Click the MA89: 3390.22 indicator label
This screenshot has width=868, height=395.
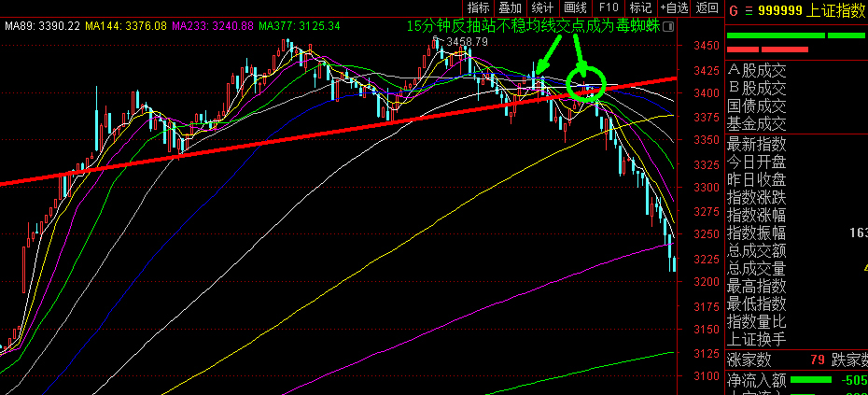tap(43, 25)
